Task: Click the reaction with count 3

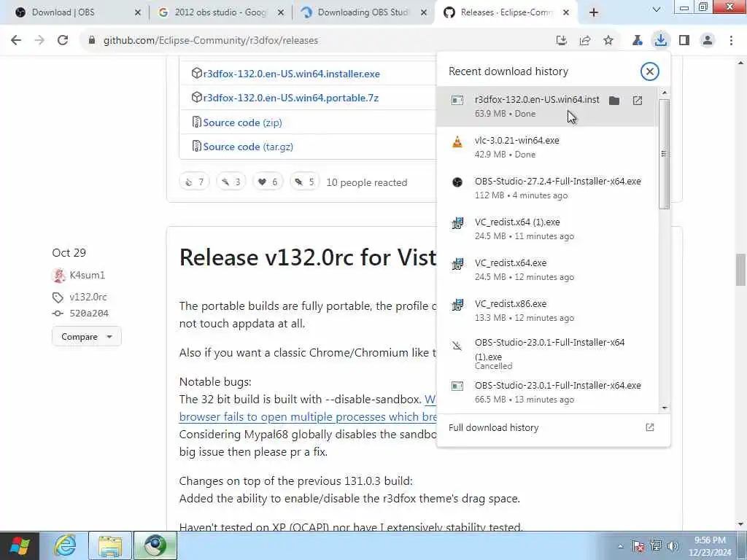Action: pyautogui.click(x=231, y=182)
